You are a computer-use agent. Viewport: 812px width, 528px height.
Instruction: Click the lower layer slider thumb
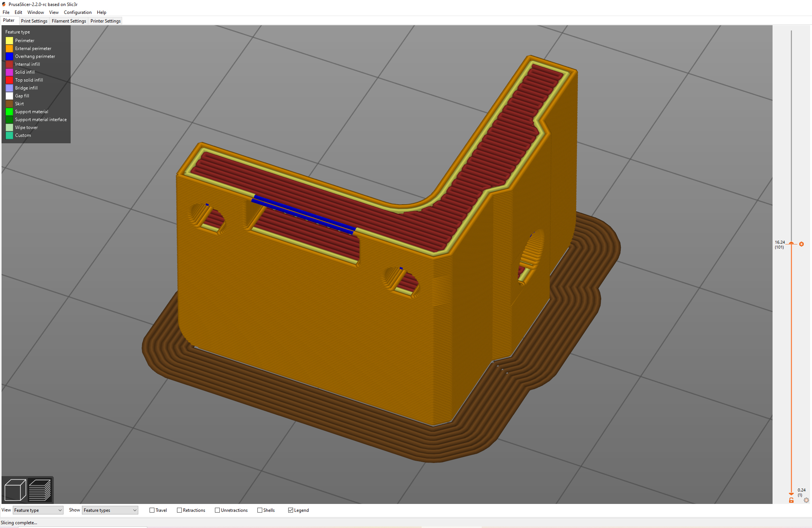click(x=791, y=494)
